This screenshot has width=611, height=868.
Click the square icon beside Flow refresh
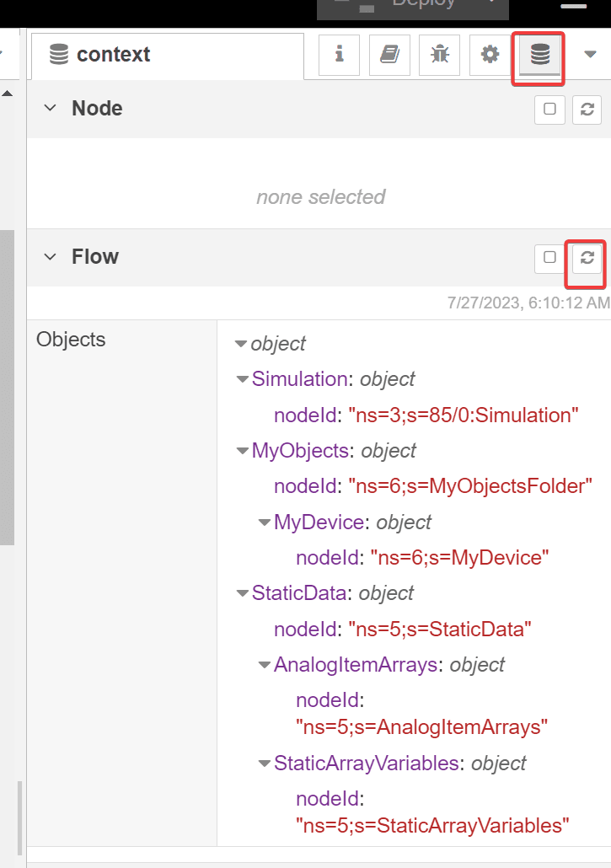(549, 258)
